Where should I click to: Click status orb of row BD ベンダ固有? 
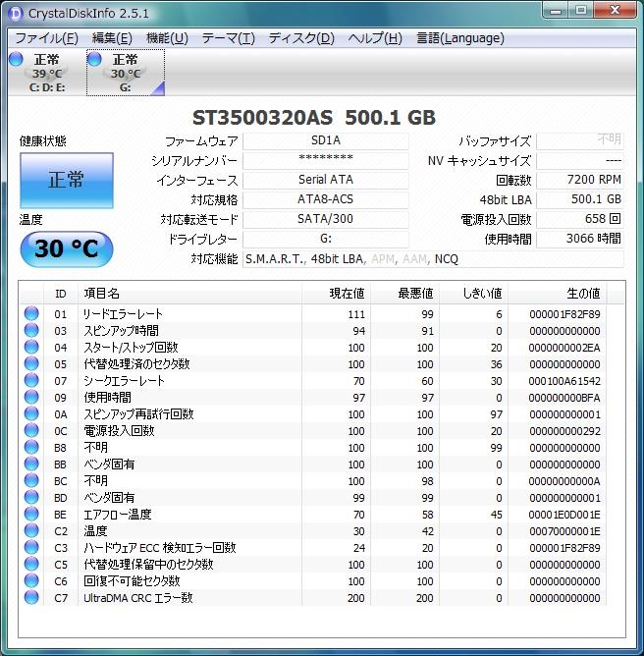pyautogui.click(x=31, y=498)
